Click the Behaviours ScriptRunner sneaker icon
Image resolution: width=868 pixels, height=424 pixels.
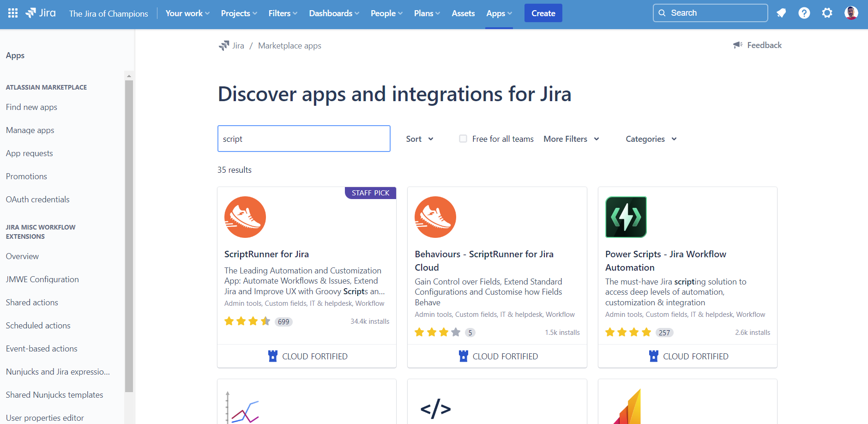pos(435,217)
